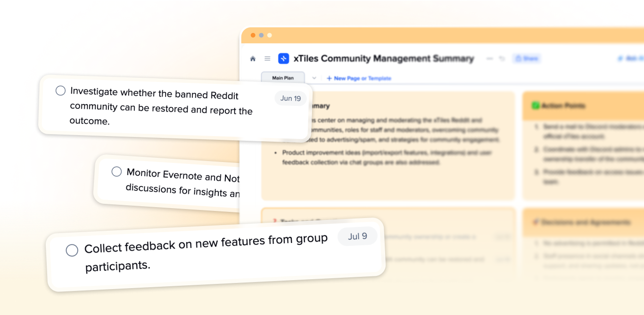Open the Jun 19 date chip
The height and width of the screenshot is (315, 644).
tap(290, 98)
